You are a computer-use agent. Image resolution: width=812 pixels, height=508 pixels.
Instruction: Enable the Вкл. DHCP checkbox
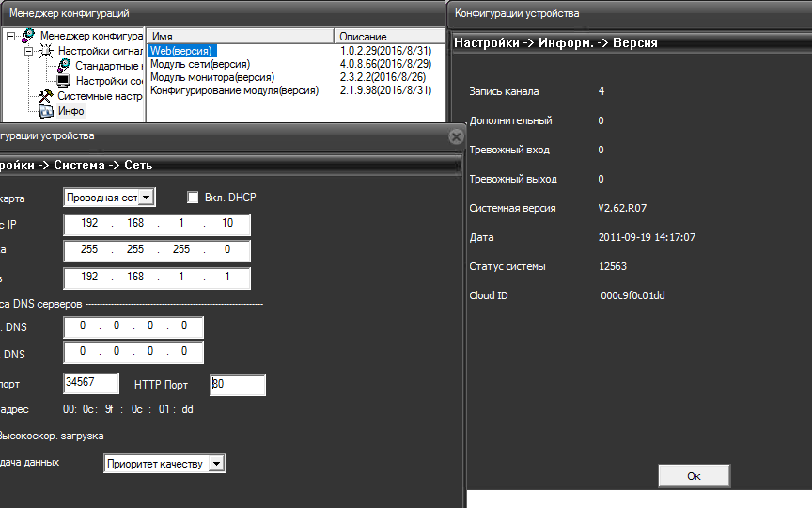[x=194, y=198]
